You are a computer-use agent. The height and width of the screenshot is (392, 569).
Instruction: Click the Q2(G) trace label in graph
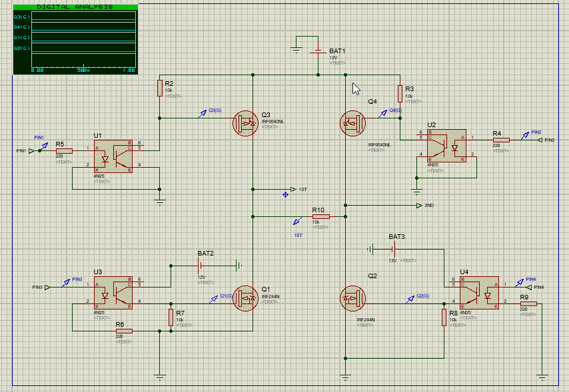click(x=22, y=48)
